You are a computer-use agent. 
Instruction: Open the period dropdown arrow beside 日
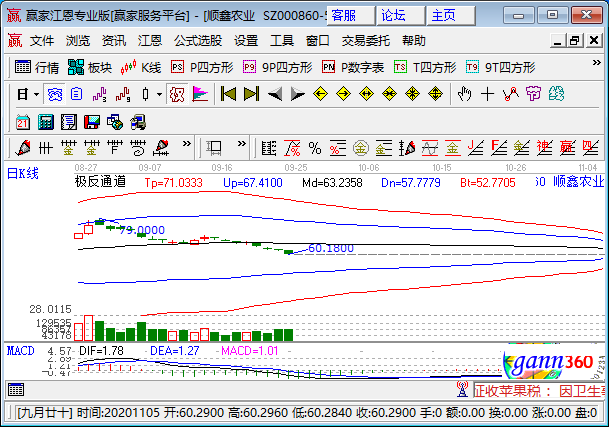click(x=36, y=94)
